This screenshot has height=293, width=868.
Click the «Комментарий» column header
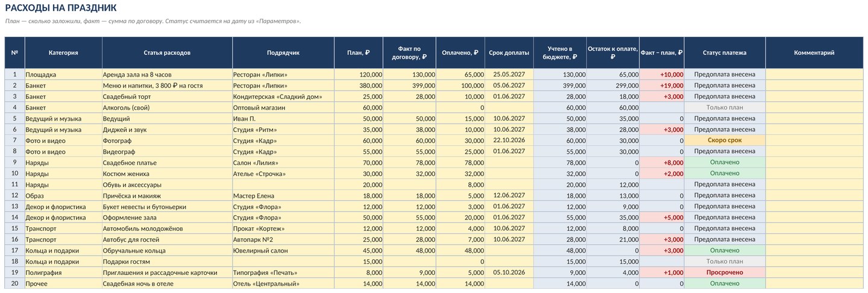814,52
